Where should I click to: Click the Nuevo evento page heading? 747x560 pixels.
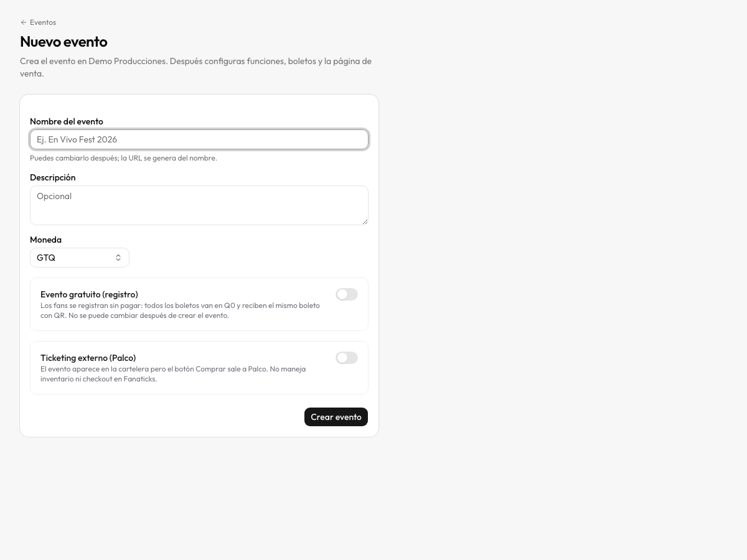(63, 42)
